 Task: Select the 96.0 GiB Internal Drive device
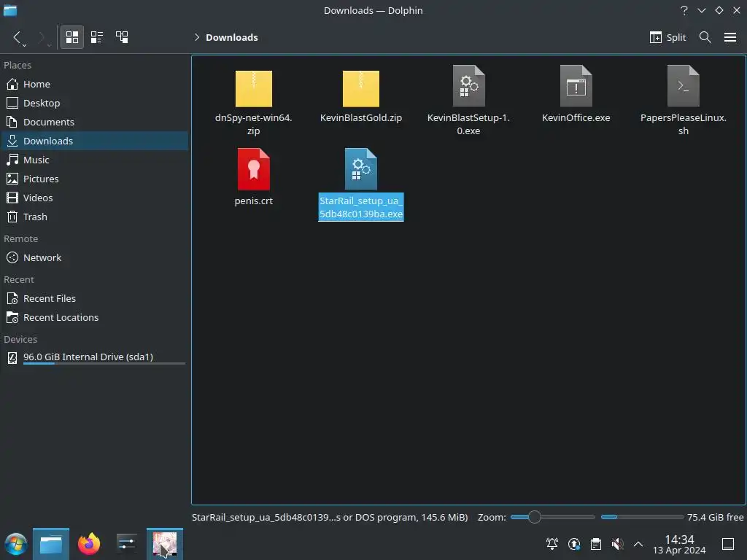pyautogui.click(x=94, y=357)
